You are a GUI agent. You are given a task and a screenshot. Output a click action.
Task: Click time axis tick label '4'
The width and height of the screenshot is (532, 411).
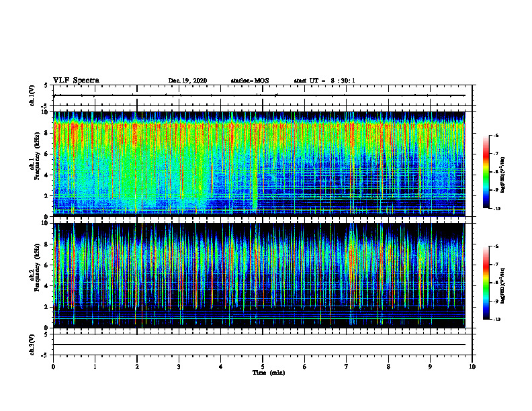click(x=221, y=367)
